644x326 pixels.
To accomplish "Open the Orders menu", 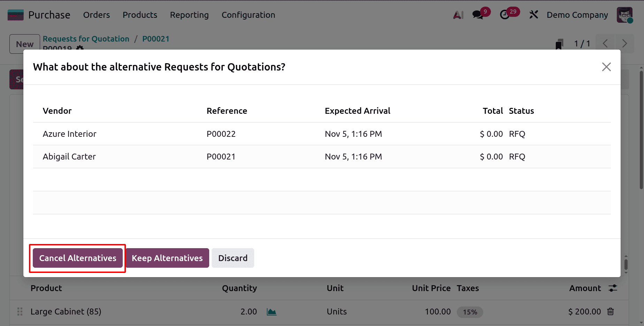I will click(x=96, y=15).
